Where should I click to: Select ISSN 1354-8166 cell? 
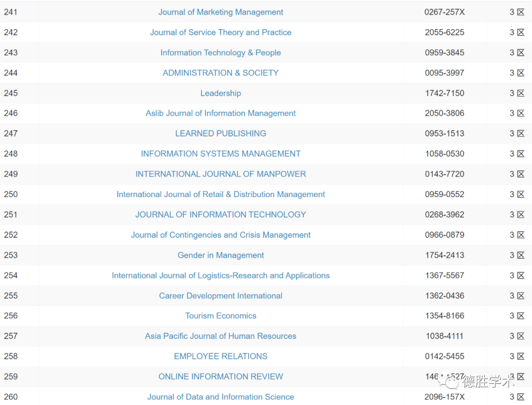click(444, 316)
